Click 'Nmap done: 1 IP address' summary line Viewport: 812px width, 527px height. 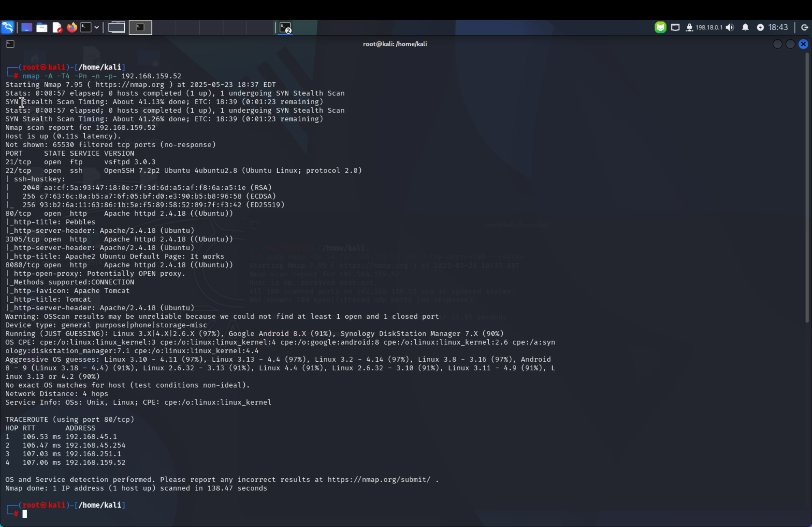(x=136, y=488)
